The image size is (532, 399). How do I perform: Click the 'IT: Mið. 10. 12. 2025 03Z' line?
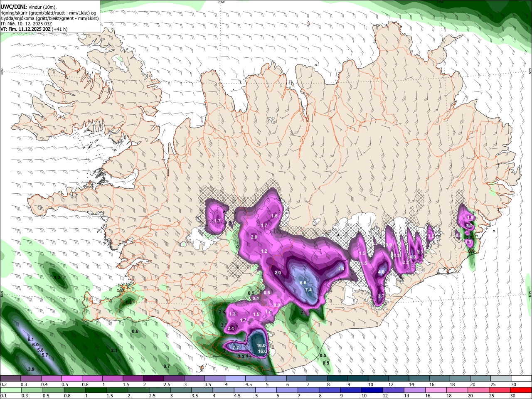tap(26, 24)
